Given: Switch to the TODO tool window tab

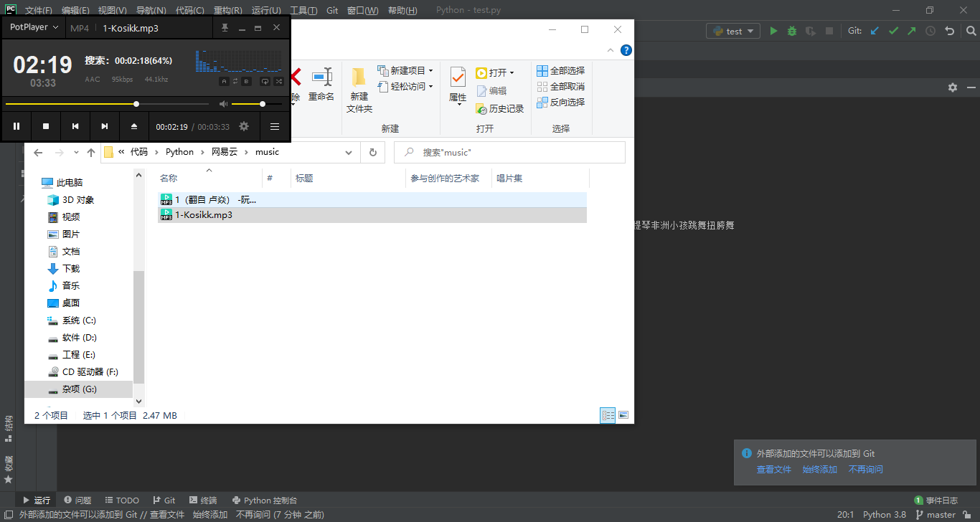Looking at the screenshot, I should coord(122,500).
